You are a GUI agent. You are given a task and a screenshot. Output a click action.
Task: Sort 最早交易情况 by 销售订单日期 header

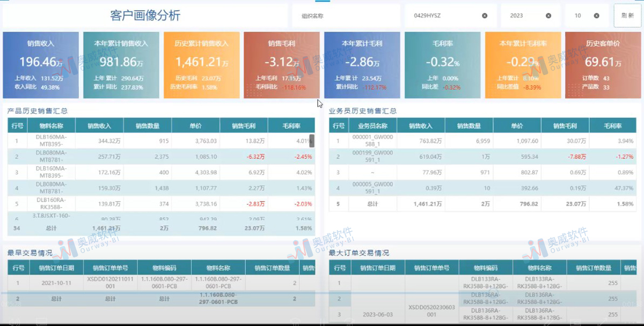(x=56, y=268)
